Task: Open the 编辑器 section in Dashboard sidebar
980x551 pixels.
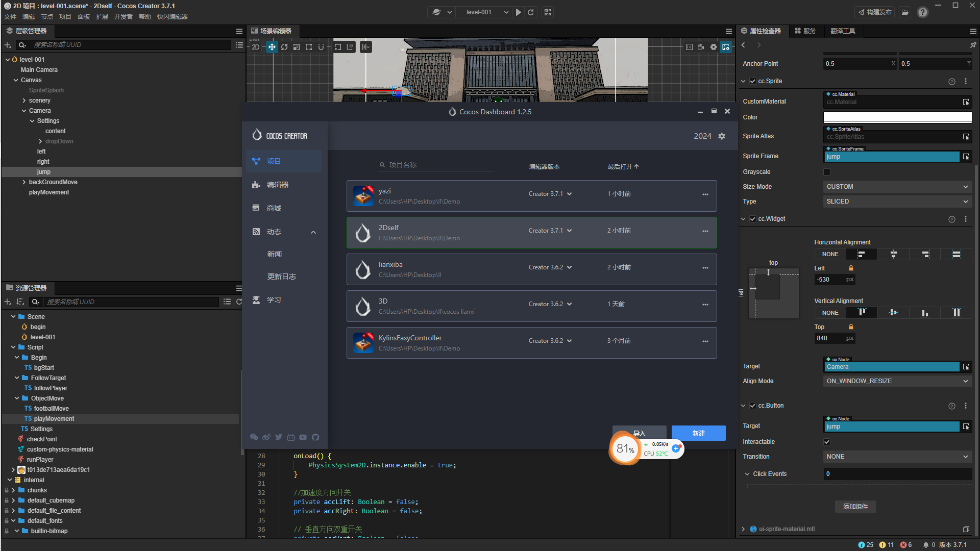Action: [x=277, y=185]
